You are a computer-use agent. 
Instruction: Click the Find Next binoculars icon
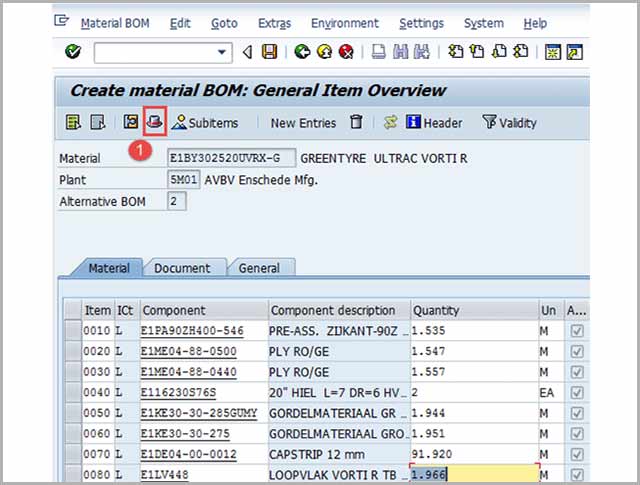[x=422, y=52]
